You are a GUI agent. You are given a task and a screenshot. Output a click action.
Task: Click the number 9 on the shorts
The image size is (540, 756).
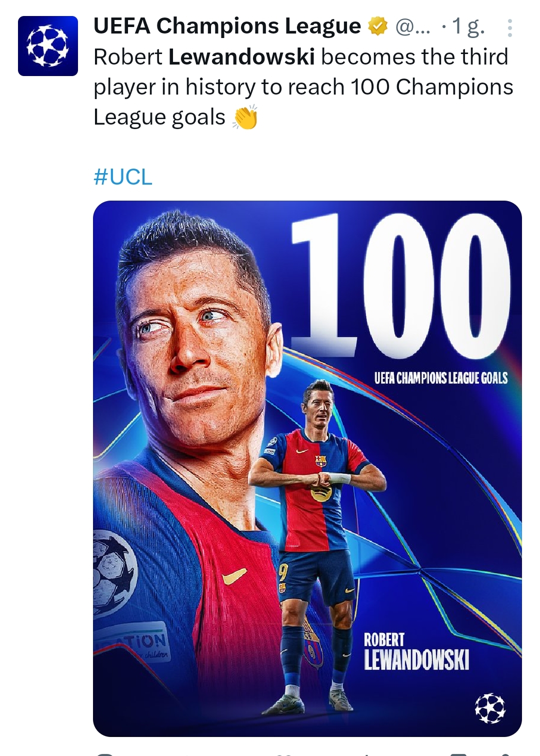[283, 571]
